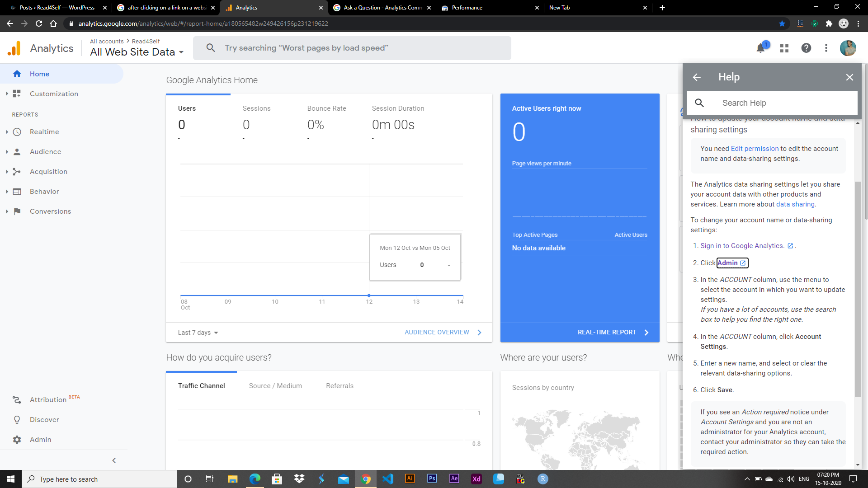Open the three-dot options menu in Analytics header
Screen dimensions: 868x488
tap(826, 48)
